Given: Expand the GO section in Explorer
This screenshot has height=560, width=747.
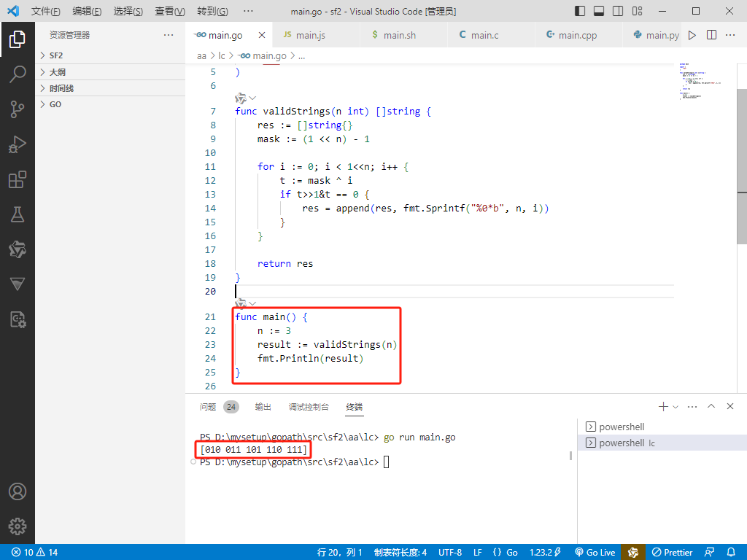Looking at the screenshot, I should click(x=110, y=104).
